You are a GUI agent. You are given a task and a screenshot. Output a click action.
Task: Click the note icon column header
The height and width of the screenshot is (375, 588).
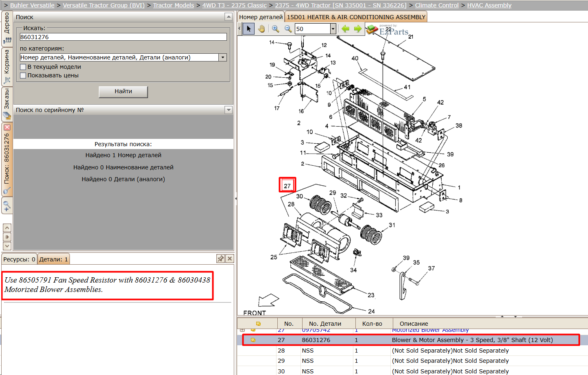(x=258, y=324)
